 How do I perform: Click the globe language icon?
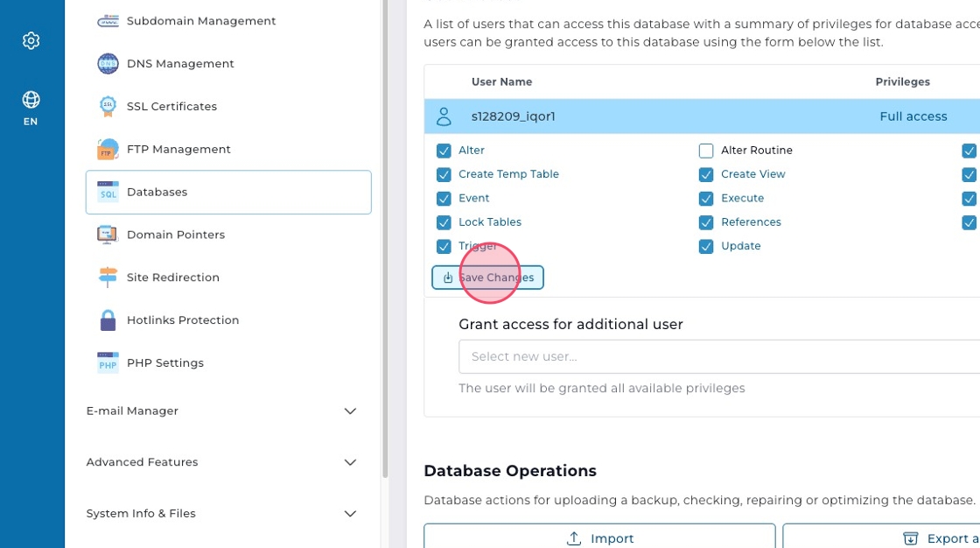click(31, 100)
